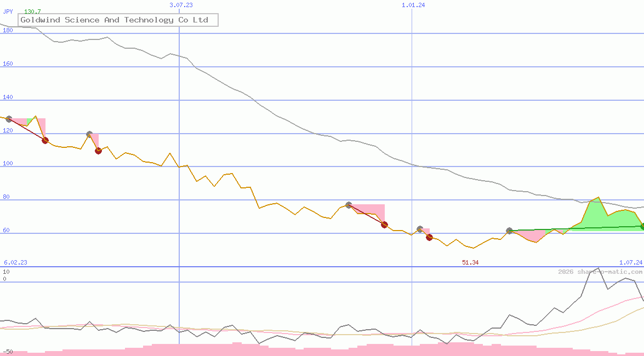Click the gray marker at the second peak near 120
The width and height of the screenshot is (644, 356).
[89, 134]
